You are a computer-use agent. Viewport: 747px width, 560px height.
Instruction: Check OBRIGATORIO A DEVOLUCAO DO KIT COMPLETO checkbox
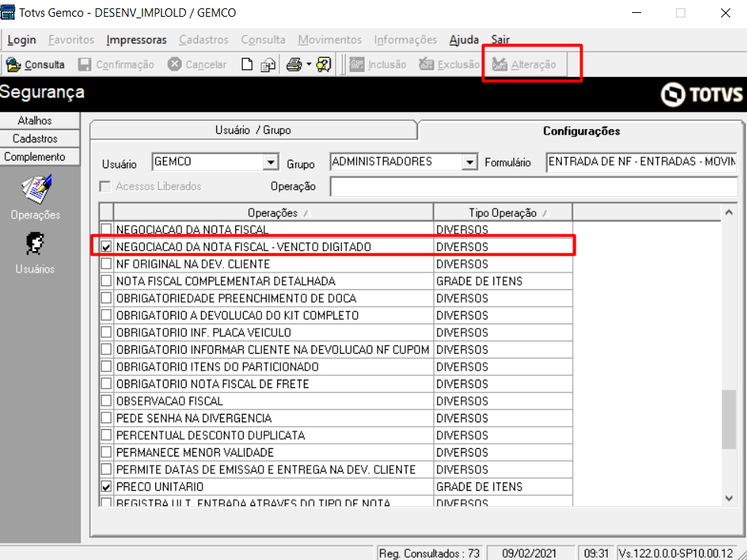click(x=107, y=315)
